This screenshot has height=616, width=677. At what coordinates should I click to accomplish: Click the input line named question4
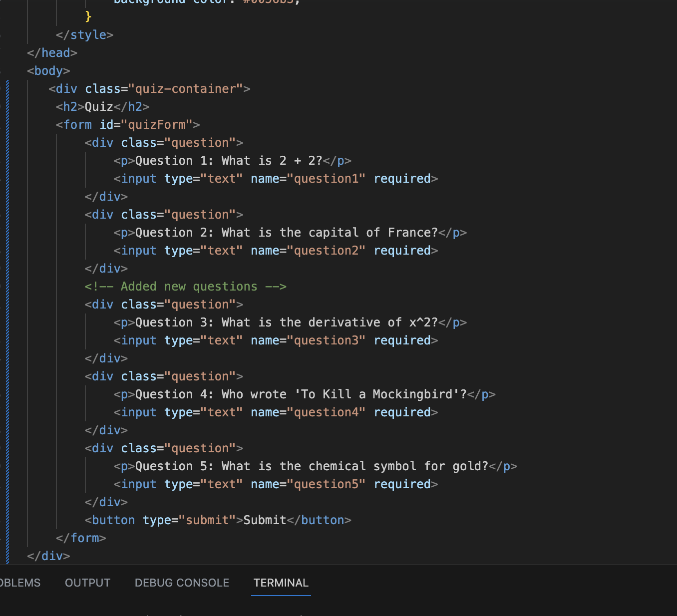(276, 412)
